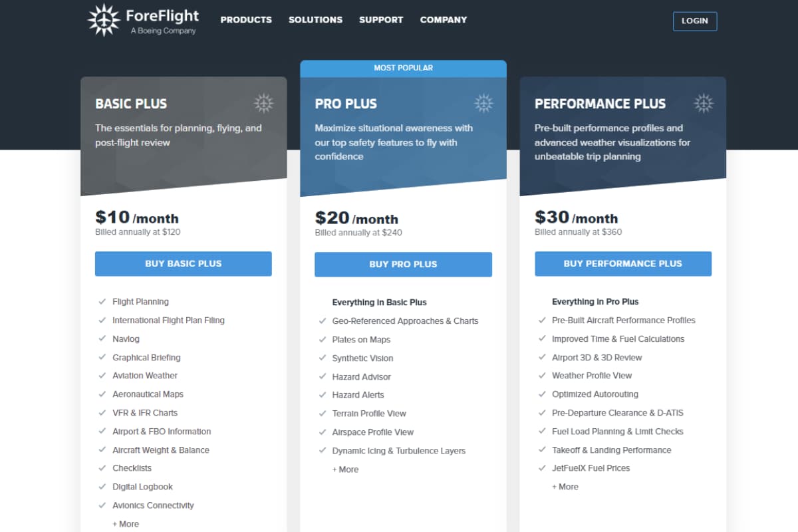Screen dimensions: 798x532
Task: Click the checkmark beside JetFuelX Fuel Prices
Action: [x=542, y=467]
